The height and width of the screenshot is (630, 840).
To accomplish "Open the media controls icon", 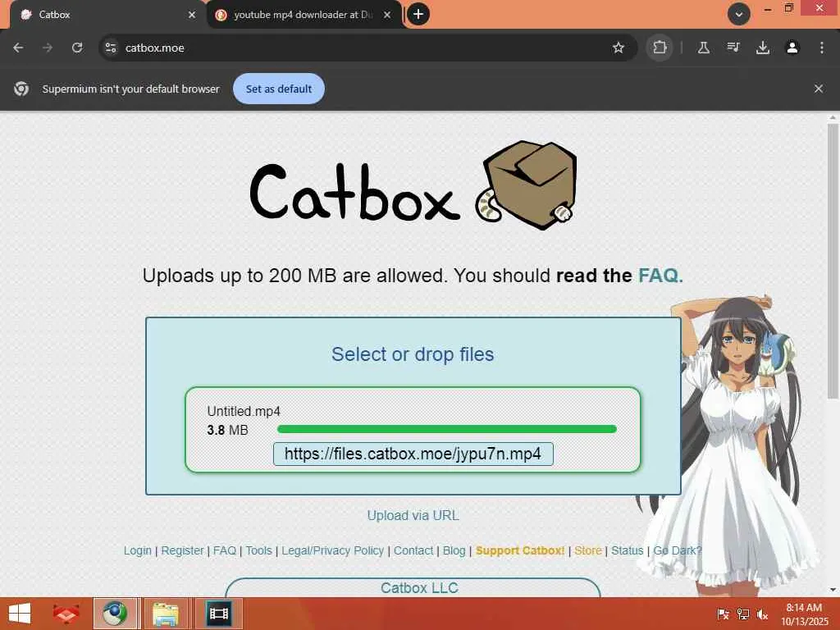I will point(733,48).
